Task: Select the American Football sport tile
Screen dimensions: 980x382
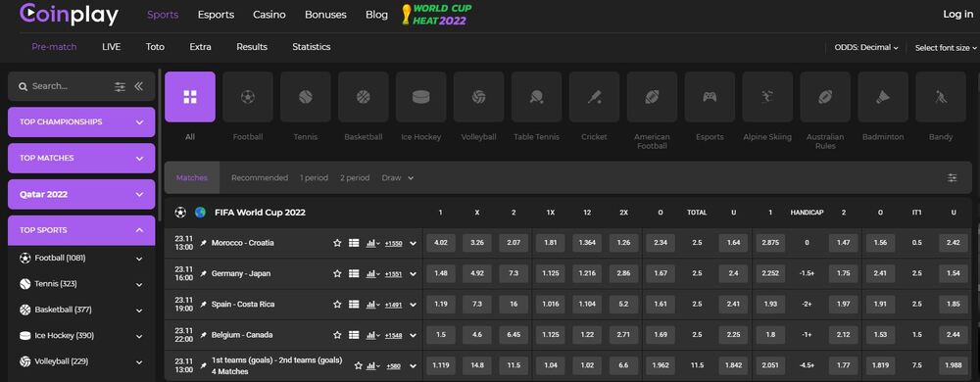Action: point(652,97)
